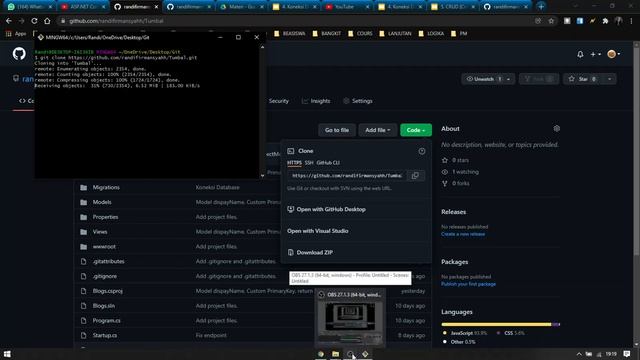Image resolution: width=640 pixels, height=360 pixels.
Task: Choose Open with GitHub Desktop
Action: (x=327, y=209)
